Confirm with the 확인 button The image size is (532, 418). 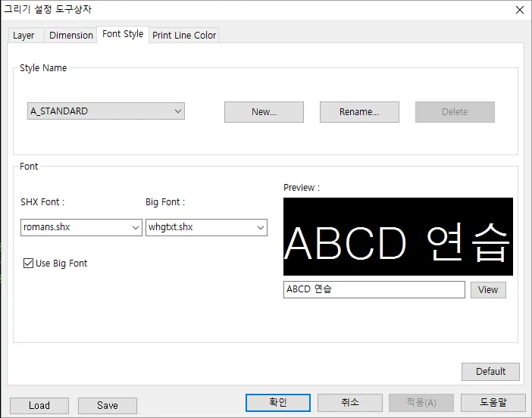tap(278, 403)
